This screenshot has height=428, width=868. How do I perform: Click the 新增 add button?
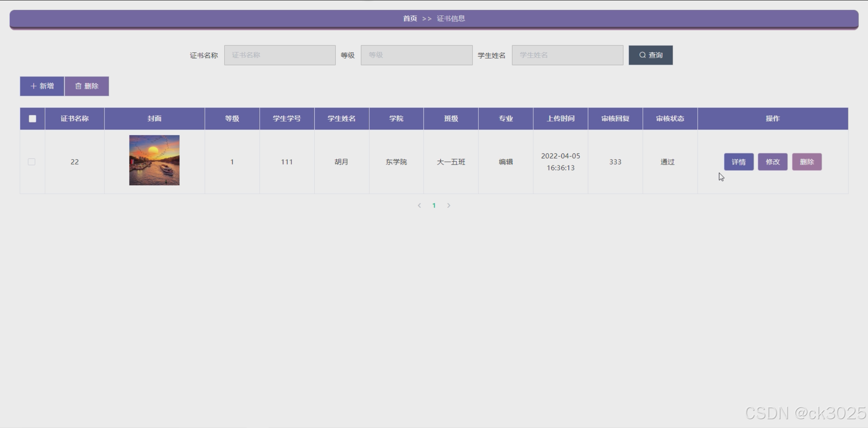tap(42, 86)
